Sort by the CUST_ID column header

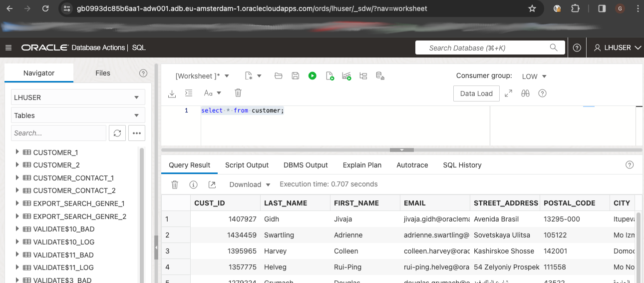pos(226,203)
